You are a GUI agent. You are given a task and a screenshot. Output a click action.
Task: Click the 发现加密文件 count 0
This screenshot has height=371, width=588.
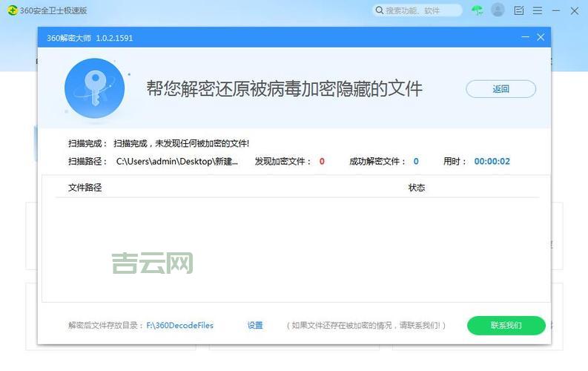pyautogui.click(x=322, y=161)
